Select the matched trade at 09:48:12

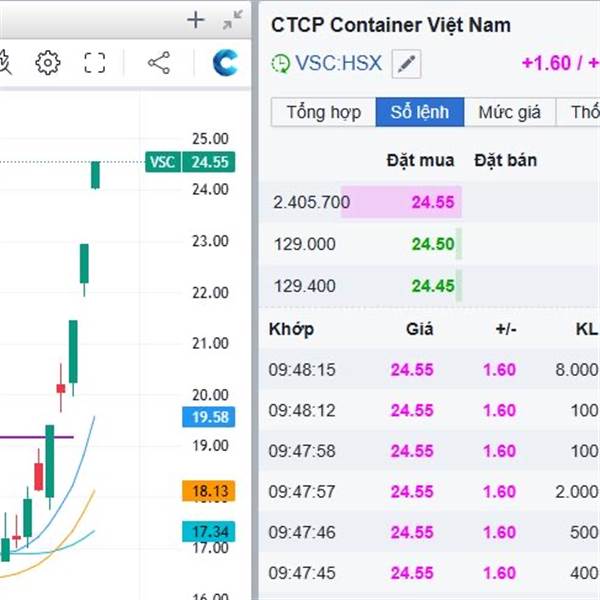[x=429, y=410]
